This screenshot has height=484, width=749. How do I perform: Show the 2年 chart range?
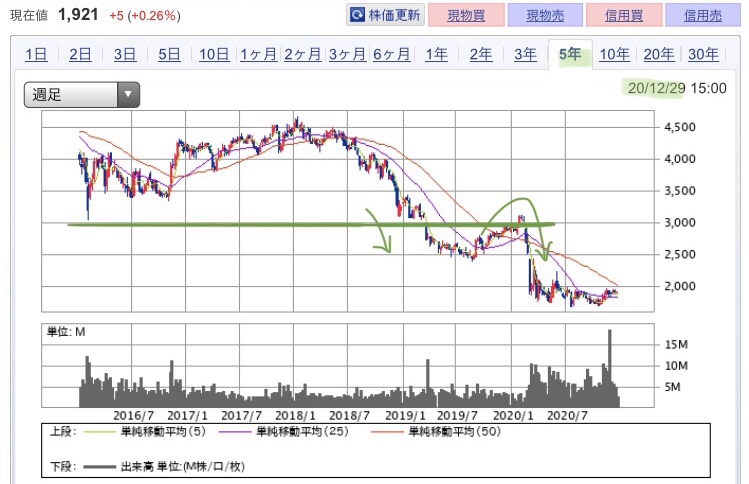(481, 54)
